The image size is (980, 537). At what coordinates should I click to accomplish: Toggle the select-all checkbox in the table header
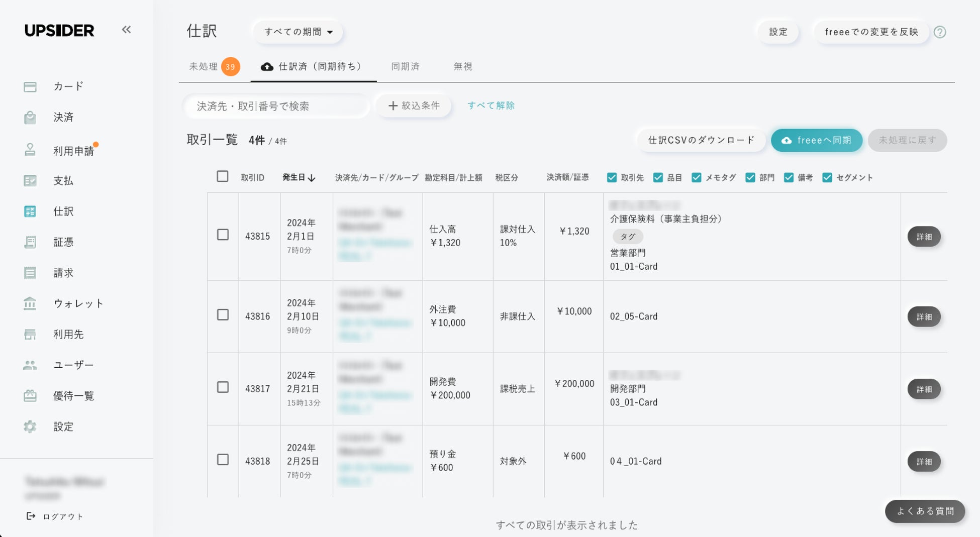222,177
